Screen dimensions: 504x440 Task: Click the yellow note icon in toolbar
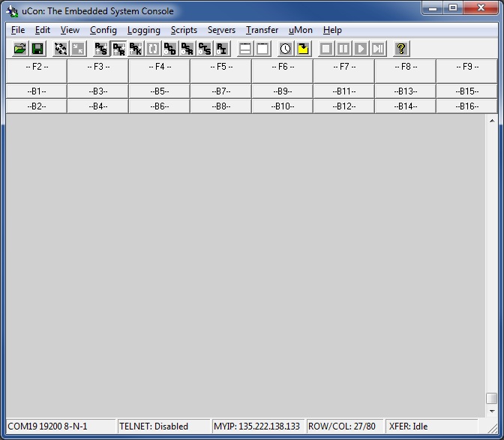303,49
